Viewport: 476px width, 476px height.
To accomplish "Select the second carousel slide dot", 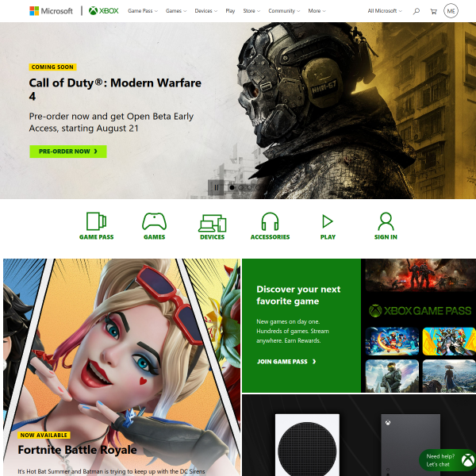I will pyautogui.click(x=240, y=187).
